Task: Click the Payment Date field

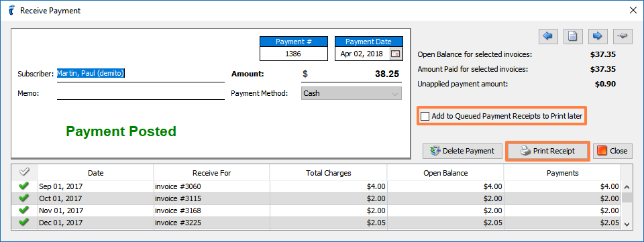Action: coord(362,54)
